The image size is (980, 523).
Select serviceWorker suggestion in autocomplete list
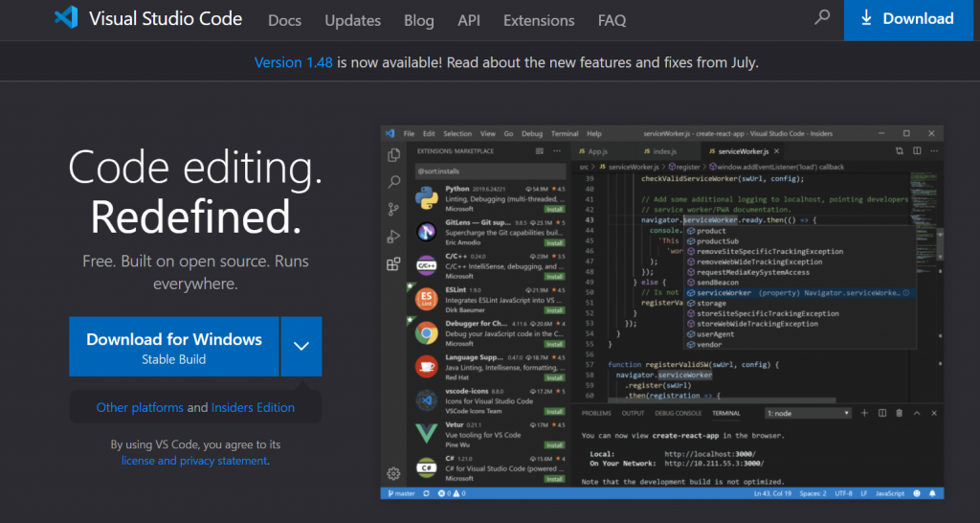[x=801, y=293]
